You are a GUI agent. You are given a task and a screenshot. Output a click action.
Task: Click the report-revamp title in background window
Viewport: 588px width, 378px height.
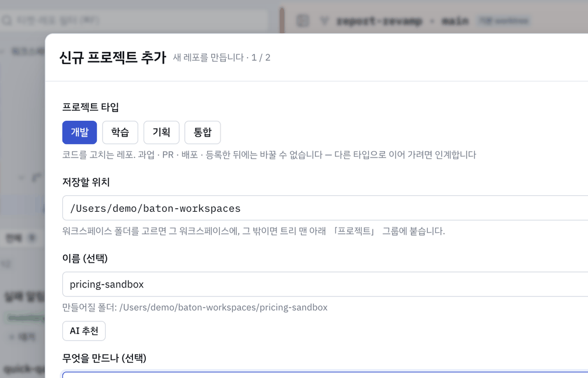pyautogui.click(x=379, y=20)
